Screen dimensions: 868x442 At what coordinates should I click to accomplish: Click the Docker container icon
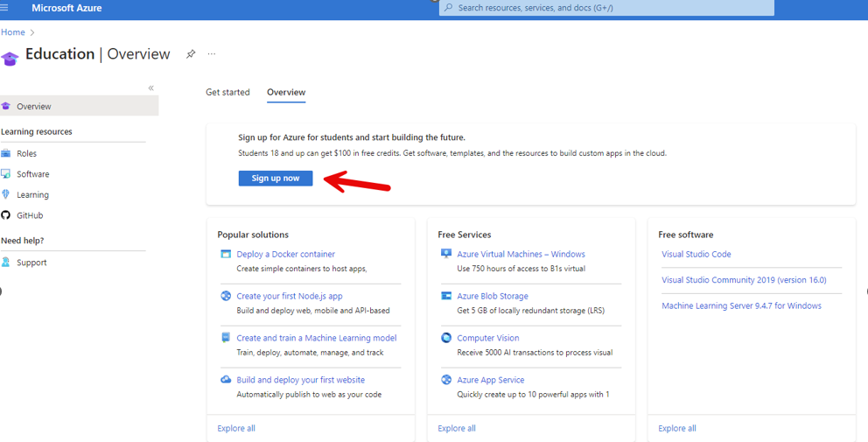pos(226,254)
